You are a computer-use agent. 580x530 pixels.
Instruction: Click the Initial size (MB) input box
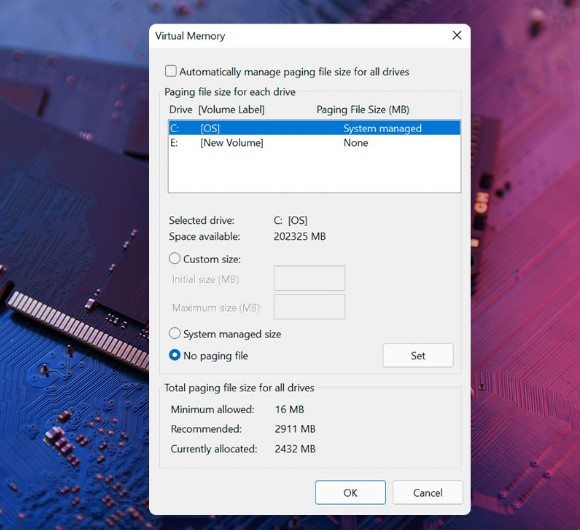click(309, 278)
